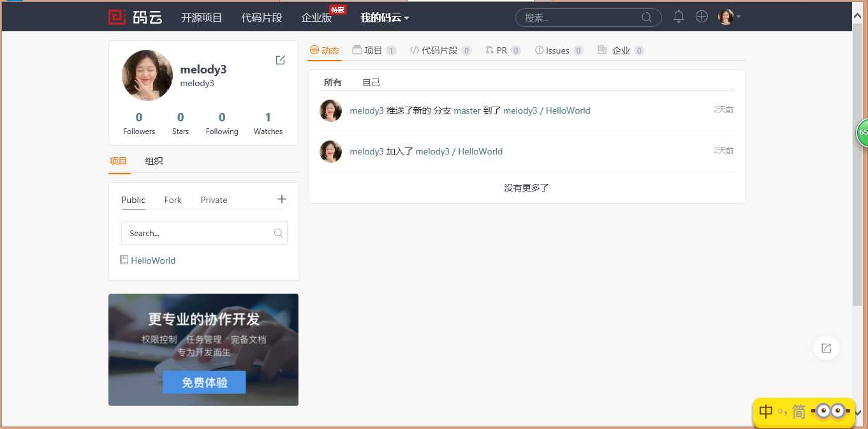This screenshot has width=868, height=429.
Task: Open 企业版 in the navigation bar
Action: point(317,18)
